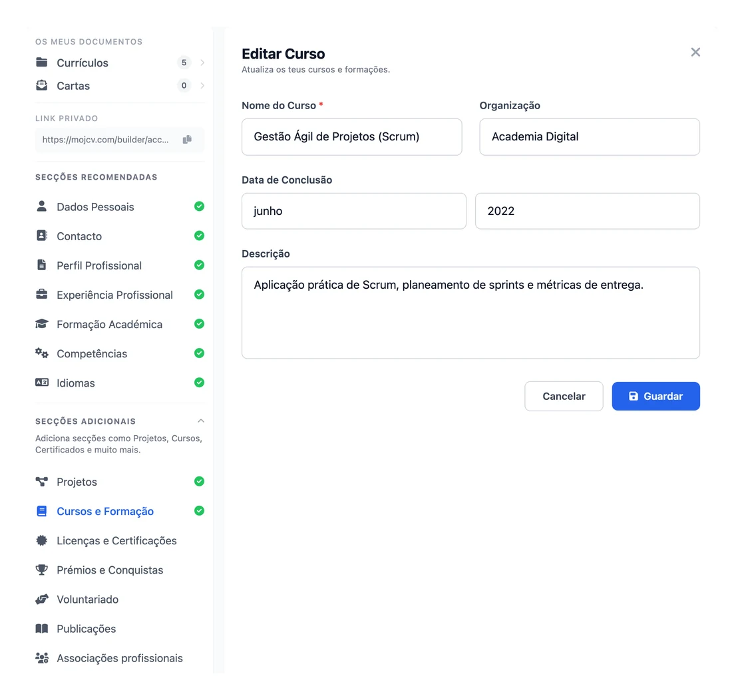Image resolution: width=744 pixels, height=700 pixels.
Task: Open the Cartas documents list
Action: (120, 85)
